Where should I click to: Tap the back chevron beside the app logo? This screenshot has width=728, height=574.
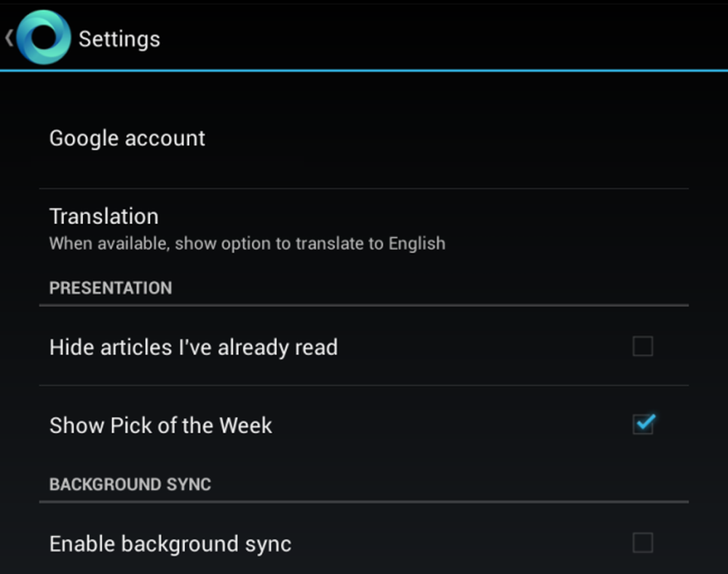(x=9, y=38)
